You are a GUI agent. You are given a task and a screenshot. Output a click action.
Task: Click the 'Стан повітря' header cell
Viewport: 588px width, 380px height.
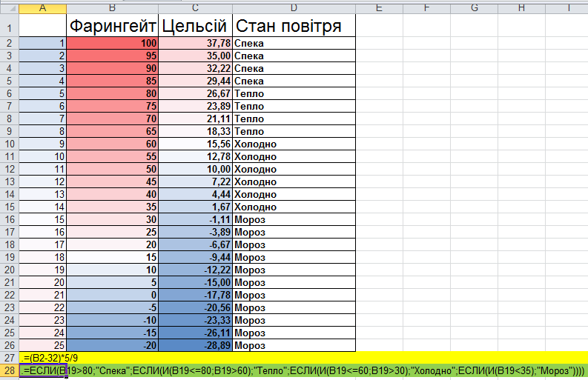coord(294,25)
